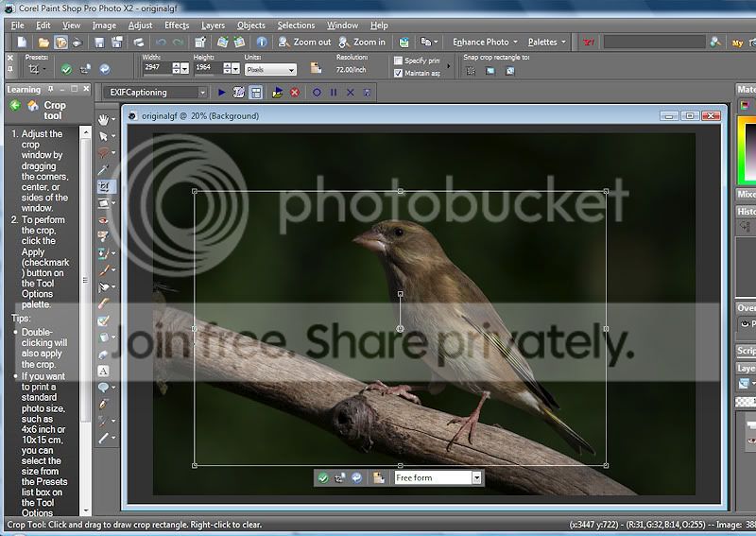Click the Dropper tool
The image size is (756, 536).
(x=104, y=170)
